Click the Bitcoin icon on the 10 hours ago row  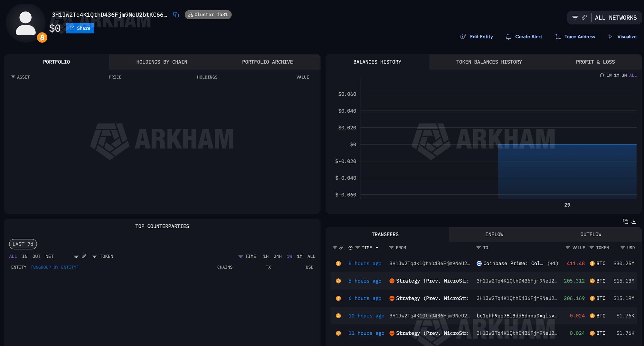[338, 316]
